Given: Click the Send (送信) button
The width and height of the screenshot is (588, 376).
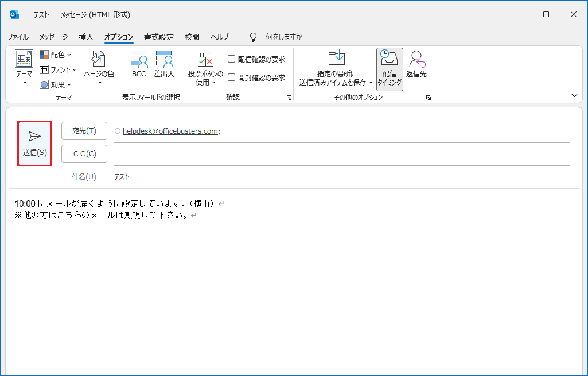Looking at the screenshot, I should click(x=34, y=143).
